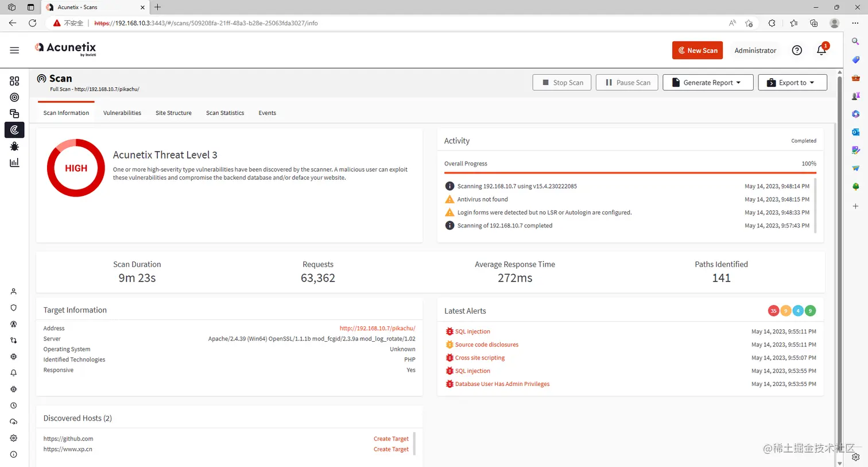This screenshot has width=868, height=467.
Task: Open the Cross site scripting alert
Action: (480, 357)
